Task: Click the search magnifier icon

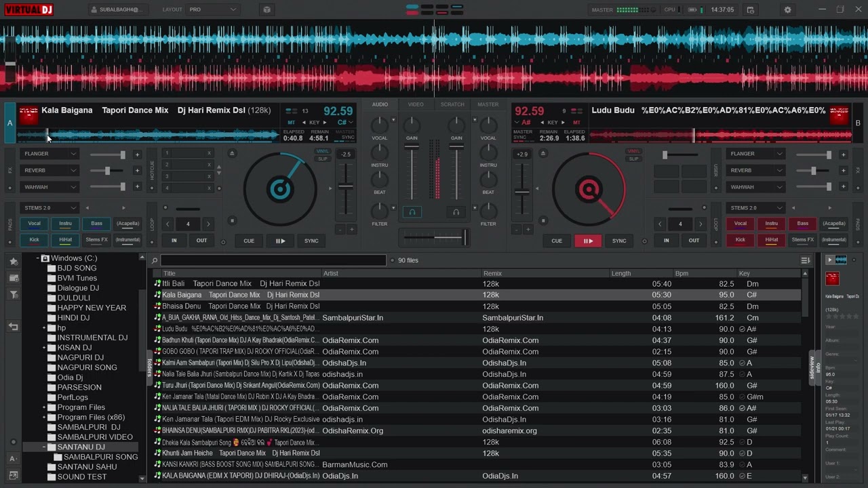Action: [155, 260]
